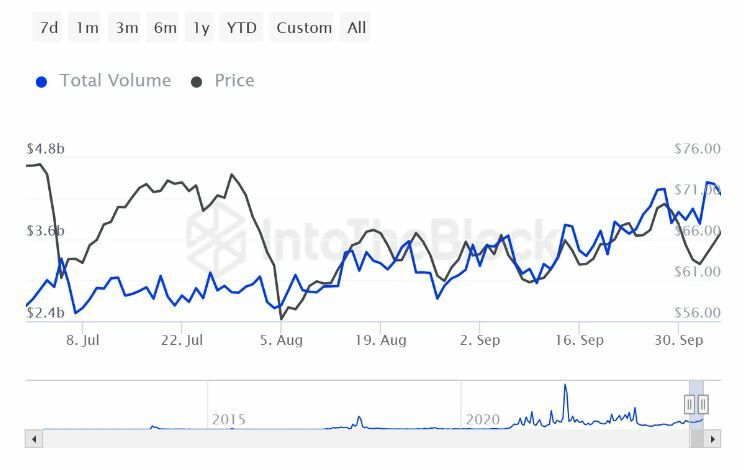Choose the 3m range option

point(126,28)
